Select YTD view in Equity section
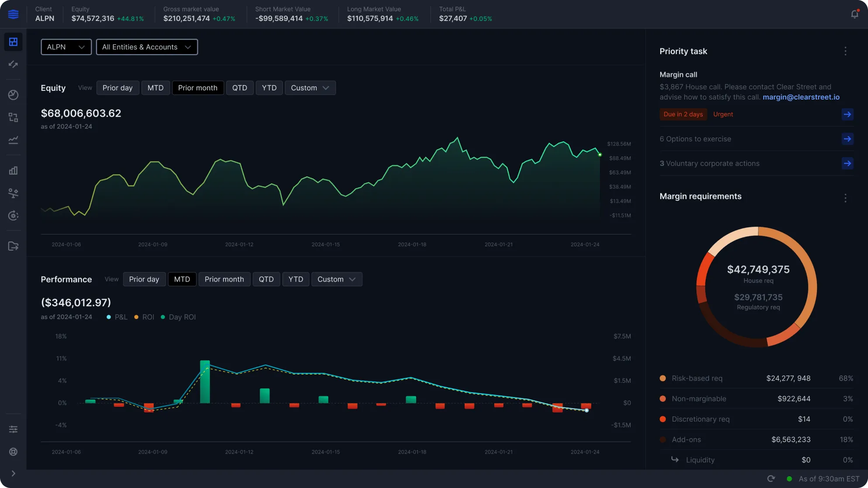The height and width of the screenshot is (488, 868). (x=269, y=88)
